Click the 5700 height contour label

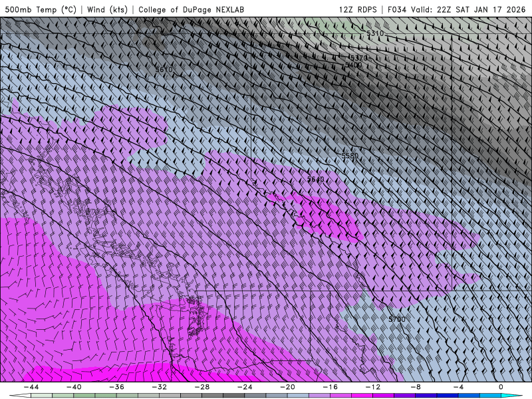click(x=396, y=319)
